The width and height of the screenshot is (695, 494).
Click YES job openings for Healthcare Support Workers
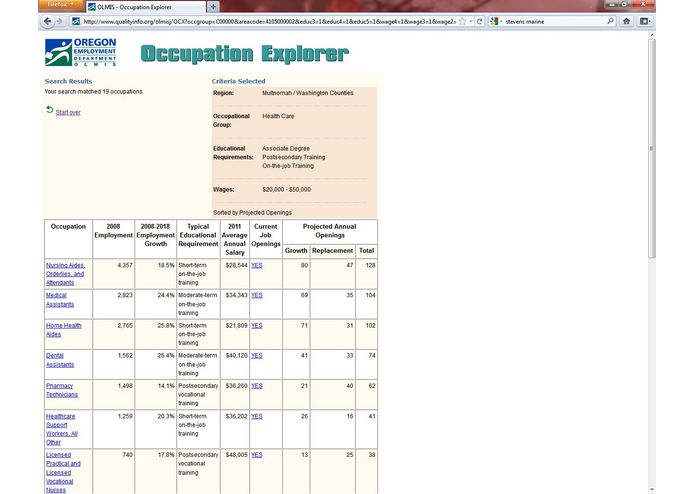257,416
